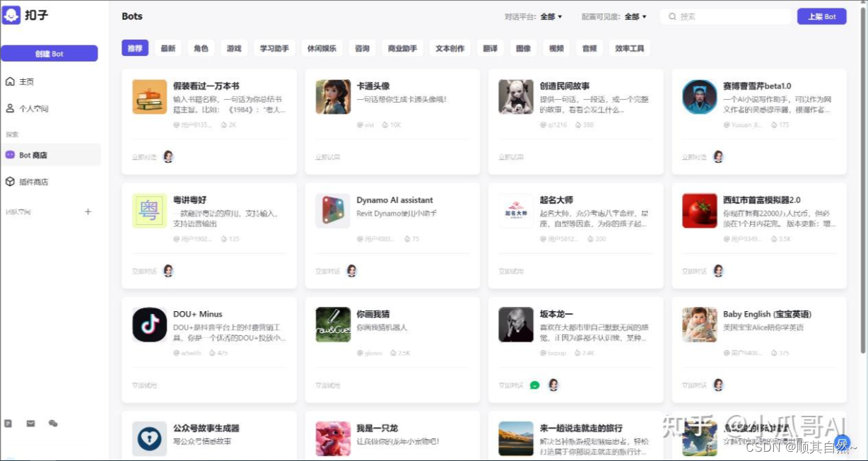Select the 角色 category tab

(x=201, y=48)
